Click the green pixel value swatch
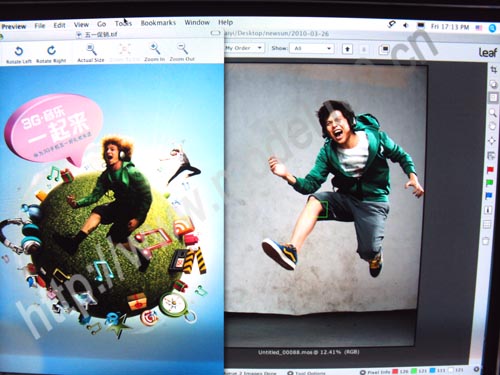The width and height of the screenshot is (500, 375). pyautogui.click(x=414, y=371)
